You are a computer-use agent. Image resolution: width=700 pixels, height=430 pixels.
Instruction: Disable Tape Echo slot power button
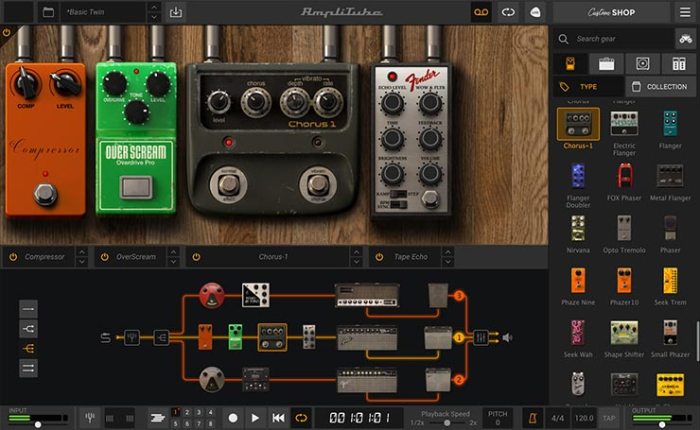[379, 257]
